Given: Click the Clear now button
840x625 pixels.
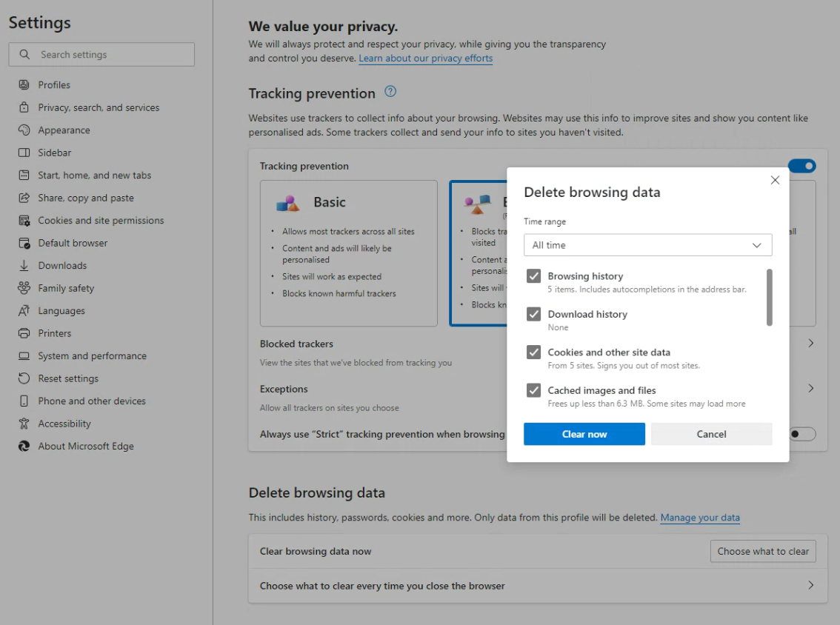Looking at the screenshot, I should [x=584, y=434].
